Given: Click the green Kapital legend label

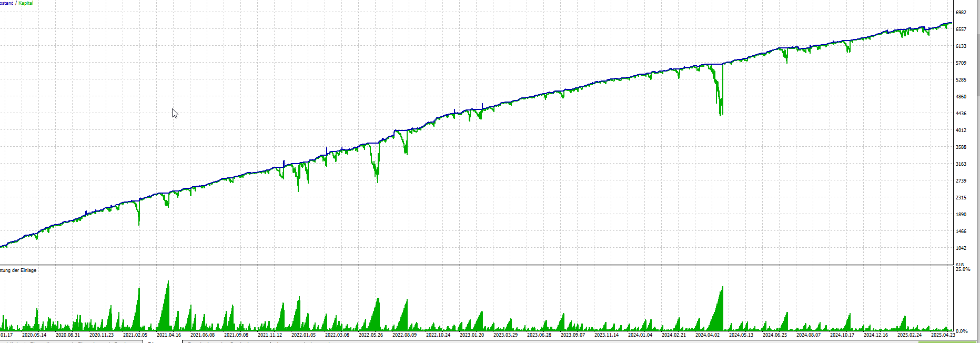Looking at the screenshot, I should click(26, 3).
